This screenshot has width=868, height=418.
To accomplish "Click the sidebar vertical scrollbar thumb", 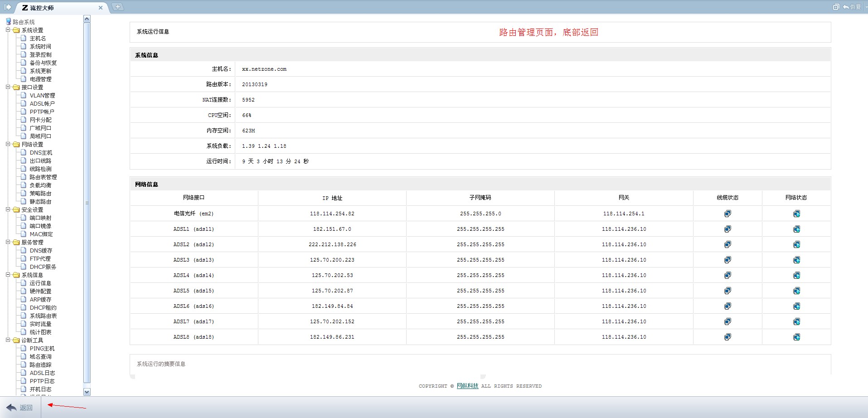I will pos(87,203).
